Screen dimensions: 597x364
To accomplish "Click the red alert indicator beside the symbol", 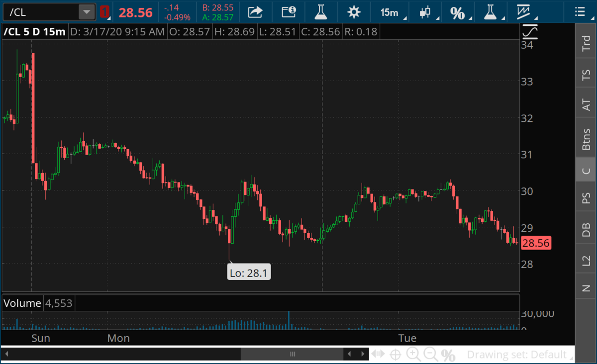I will coord(104,12).
